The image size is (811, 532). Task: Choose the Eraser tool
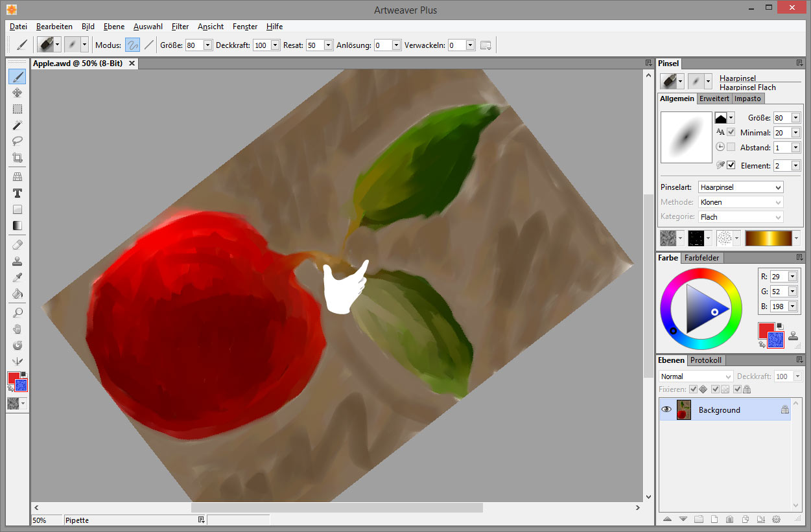click(x=18, y=245)
